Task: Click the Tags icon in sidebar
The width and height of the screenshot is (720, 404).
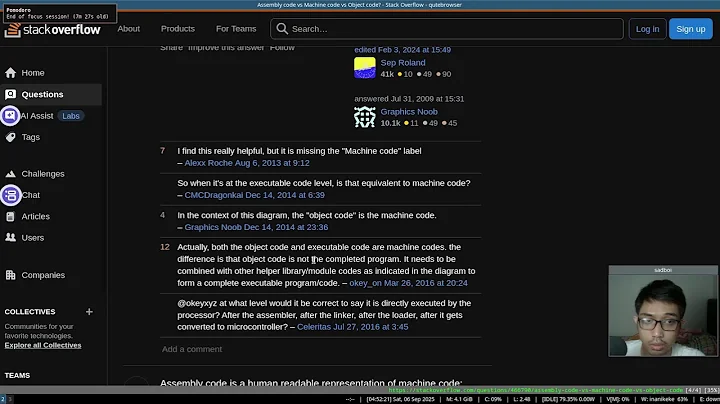Action: (x=10, y=137)
